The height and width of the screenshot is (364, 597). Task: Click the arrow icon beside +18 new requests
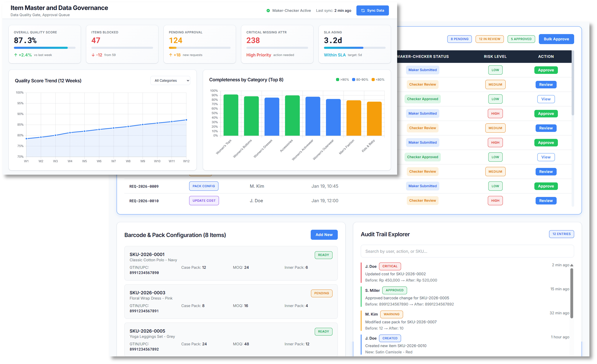point(171,55)
